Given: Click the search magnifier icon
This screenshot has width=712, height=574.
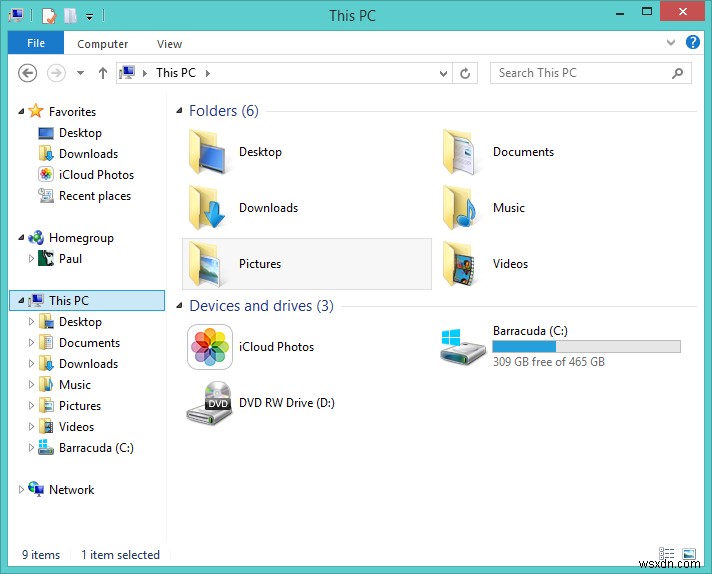Looking at the screenshot, I should pyautogui.click(x=677, y=73).
